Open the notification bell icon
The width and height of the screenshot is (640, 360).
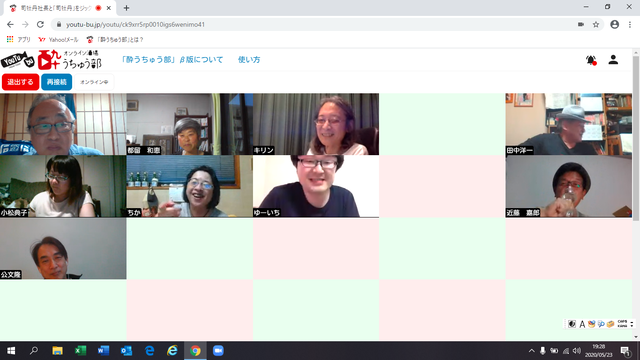coord(591,60)
